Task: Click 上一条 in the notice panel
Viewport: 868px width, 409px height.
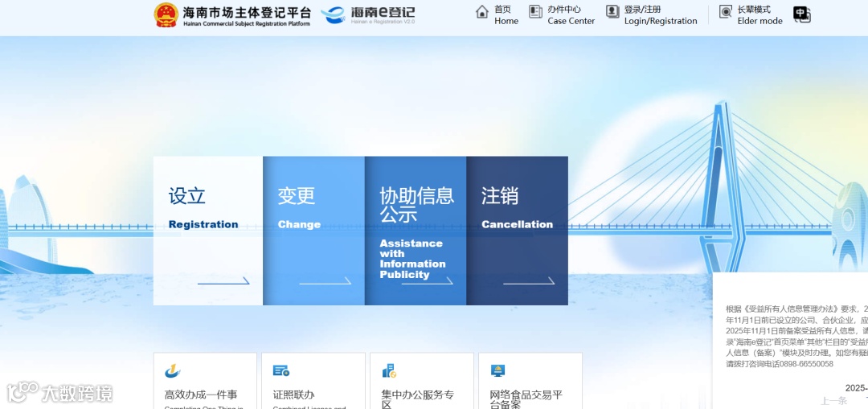Action: click(x=833, y=401)
